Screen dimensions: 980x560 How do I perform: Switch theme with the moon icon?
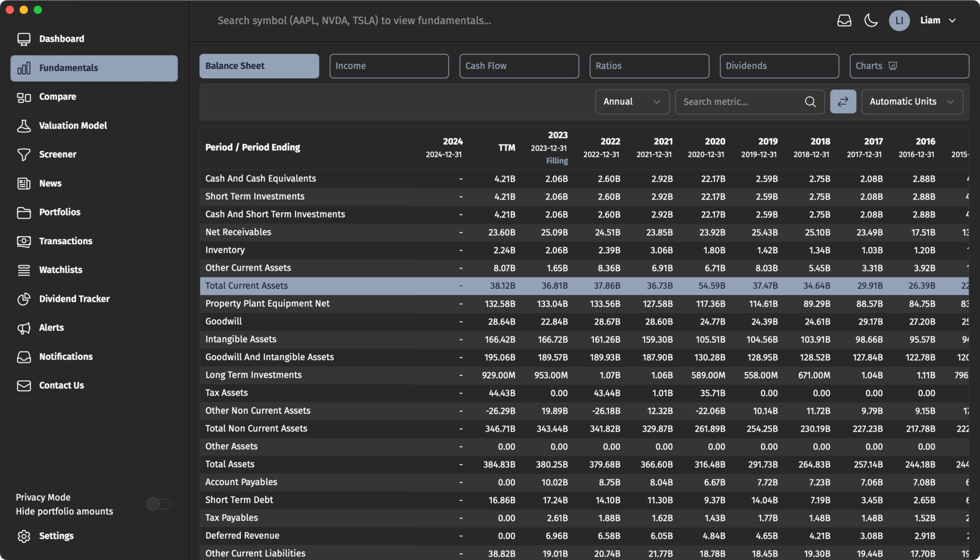871,21
